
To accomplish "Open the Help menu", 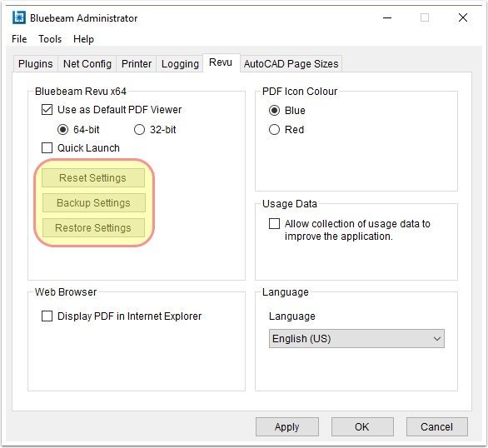I will click(83, 39).
